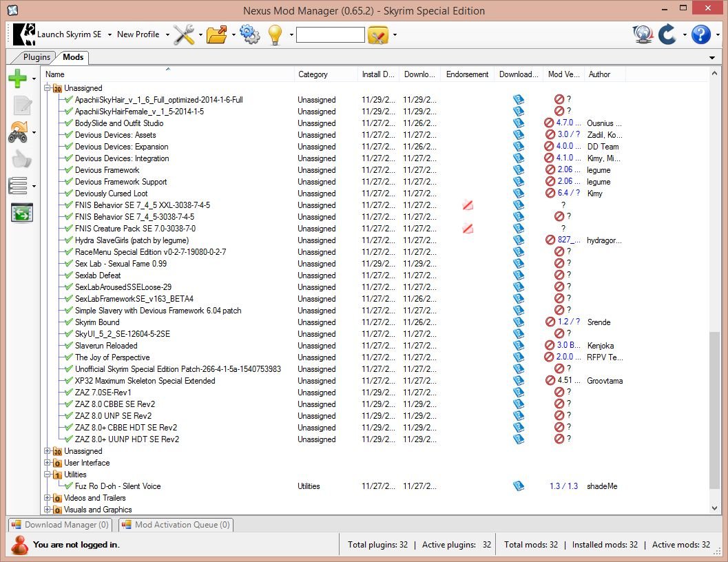Image resolution: width=728 pixels, height=562 pixels.
Task: Expand the Videos and Trailers category
Action: tap(48, 497)
